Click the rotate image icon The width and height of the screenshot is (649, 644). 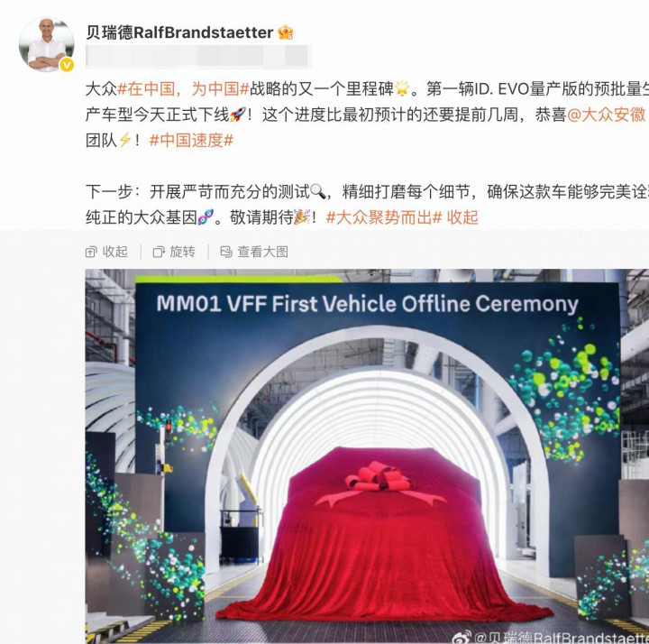click(159, 252)
